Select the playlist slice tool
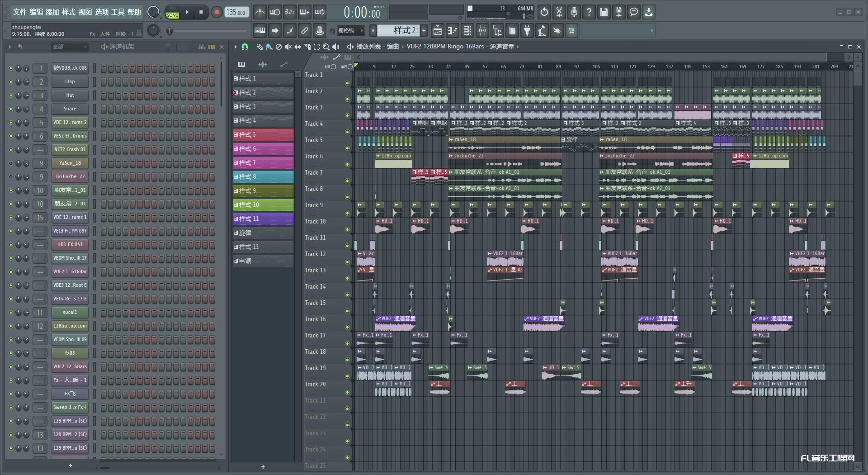 pyautogui.click(x=307, y=47)
